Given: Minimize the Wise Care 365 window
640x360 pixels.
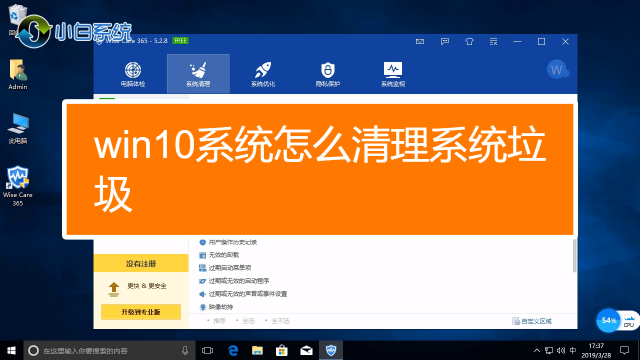Looking at the screenshot, I should click(x=518, y=42).
